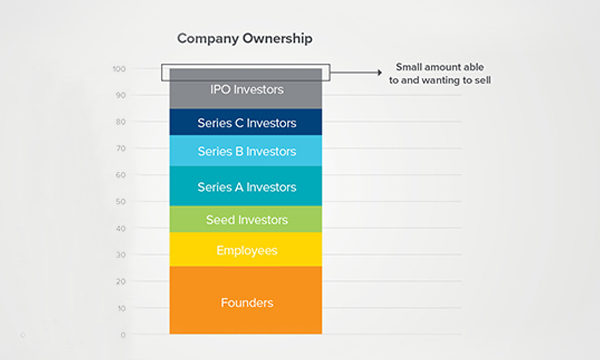Click the gray IPO Investors segment

[246, 89]
